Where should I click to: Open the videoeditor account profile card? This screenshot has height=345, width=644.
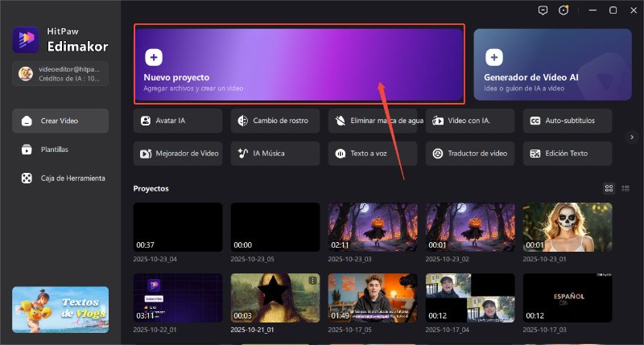coord(60,74)
